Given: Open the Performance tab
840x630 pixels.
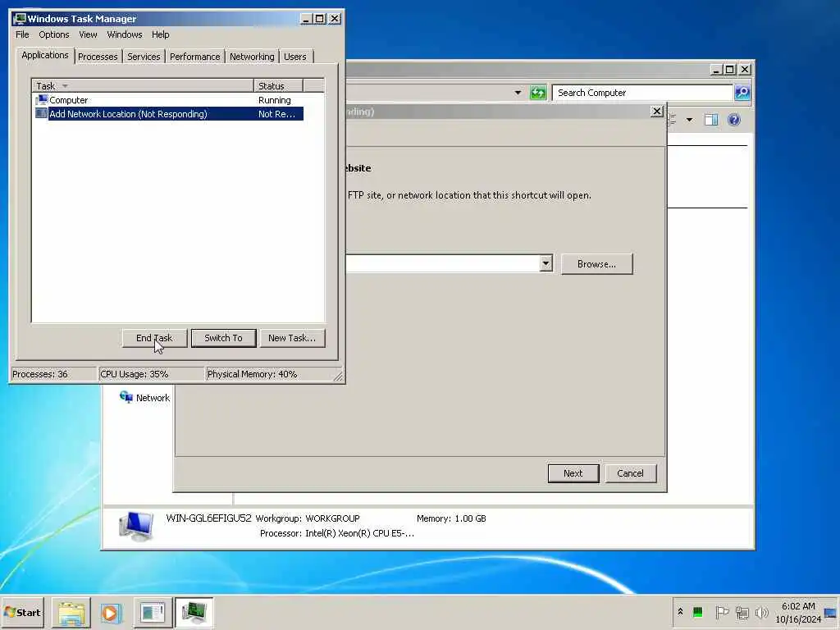Looking at the screenshot, I should [x=194, y=57].
